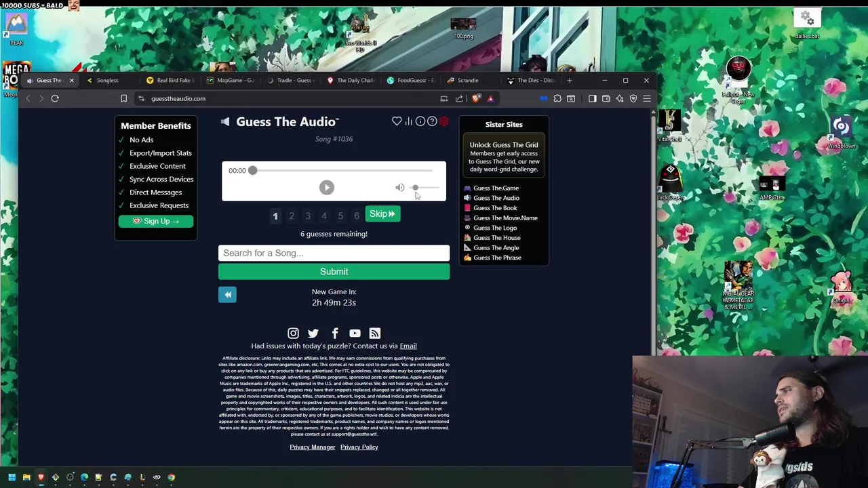Screen dimensions: 868x488
Task: Submit the song guess
Action: pyautogui.click(x=334, y=272)
